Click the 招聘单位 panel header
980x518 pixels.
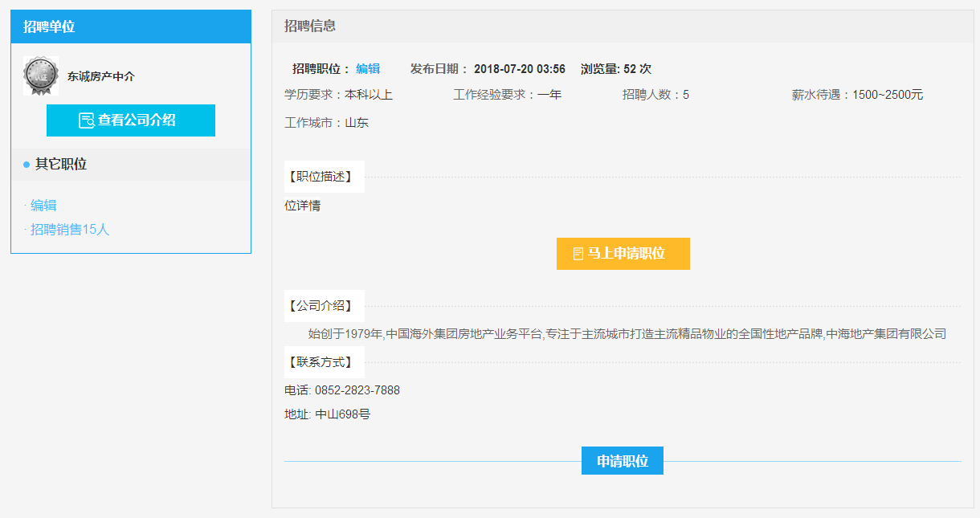point(49,27)
